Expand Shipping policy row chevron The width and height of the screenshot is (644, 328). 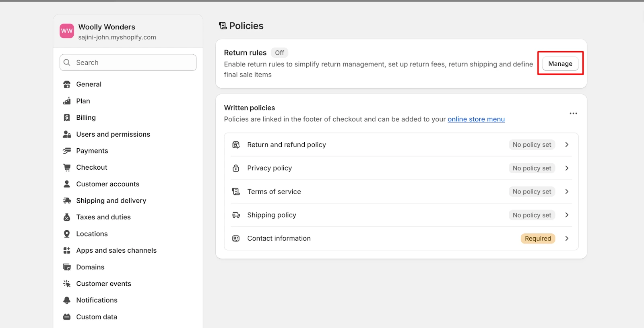(x=567, y=215)
